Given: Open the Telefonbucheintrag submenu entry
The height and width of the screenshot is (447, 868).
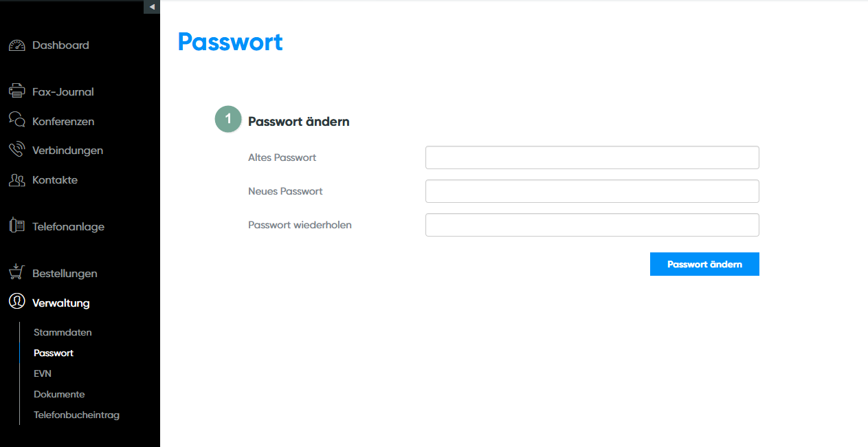Looking at the screenshot, I should (76, 415).
